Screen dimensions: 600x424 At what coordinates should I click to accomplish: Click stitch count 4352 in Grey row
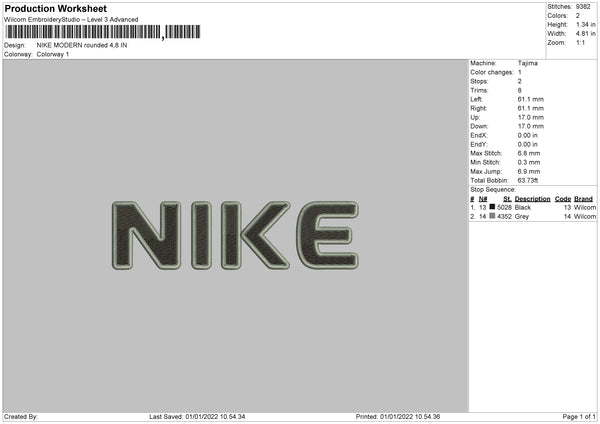(504, 217)
